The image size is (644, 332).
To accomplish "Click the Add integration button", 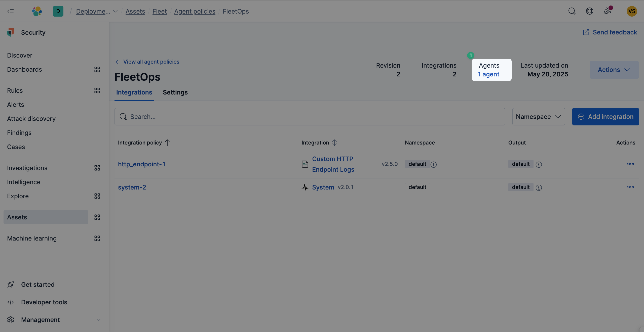I will click(x=605, y=117).
